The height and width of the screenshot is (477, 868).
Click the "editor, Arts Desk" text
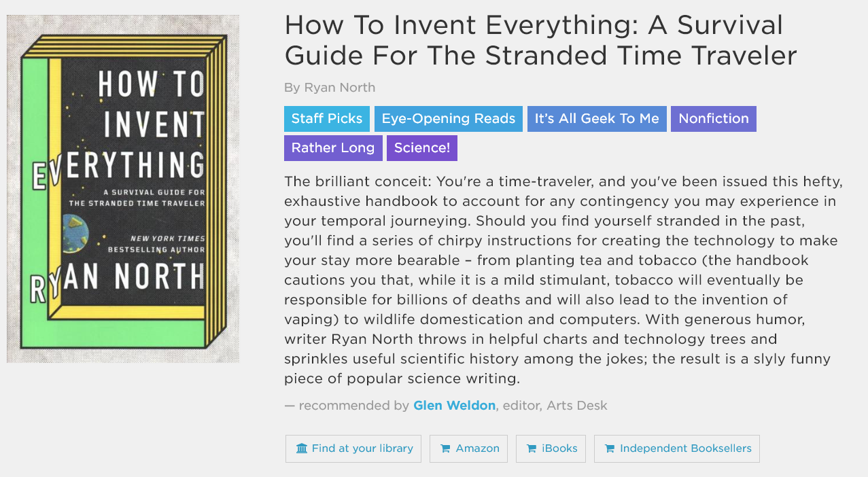click(555, 406)
